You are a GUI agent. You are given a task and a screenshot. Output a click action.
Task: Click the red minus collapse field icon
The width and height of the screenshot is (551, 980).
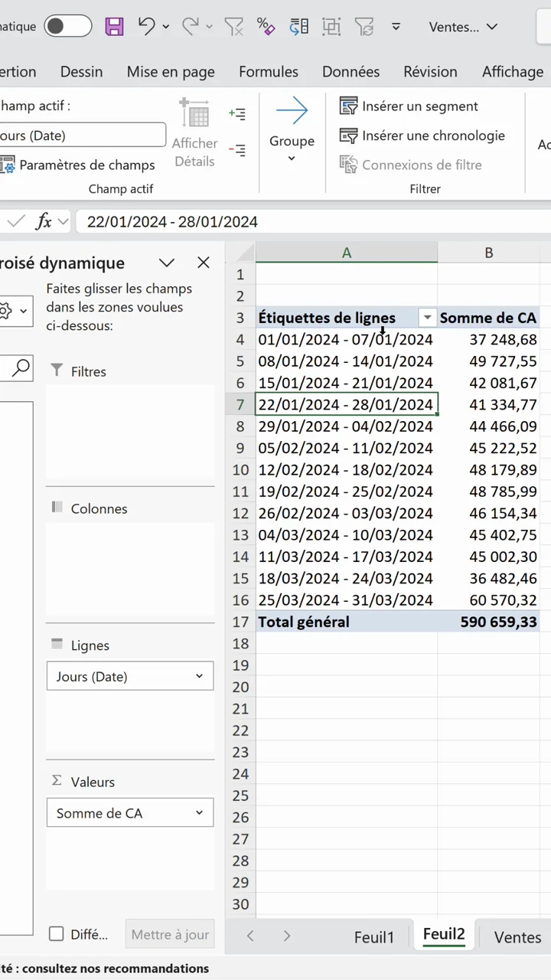237,150
